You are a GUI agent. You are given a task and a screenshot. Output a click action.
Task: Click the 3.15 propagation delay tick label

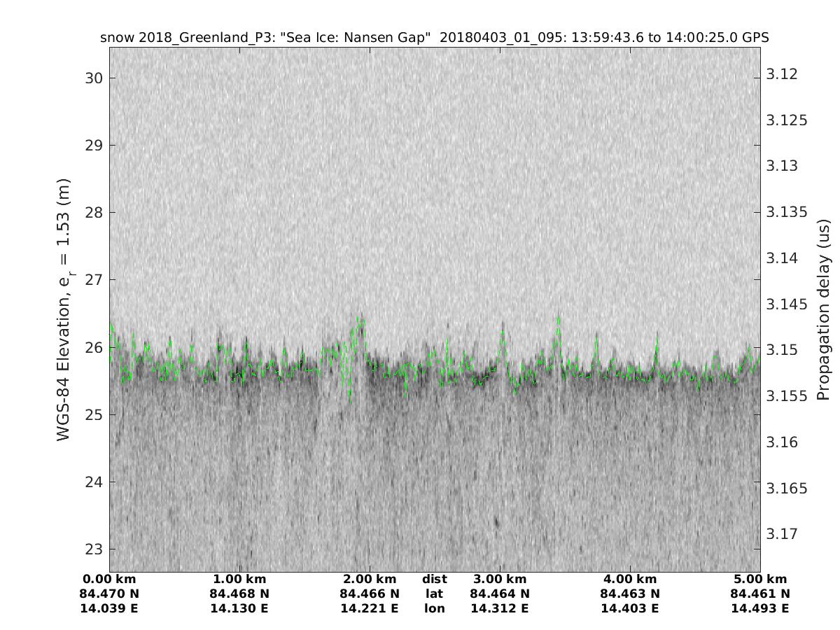782,349
